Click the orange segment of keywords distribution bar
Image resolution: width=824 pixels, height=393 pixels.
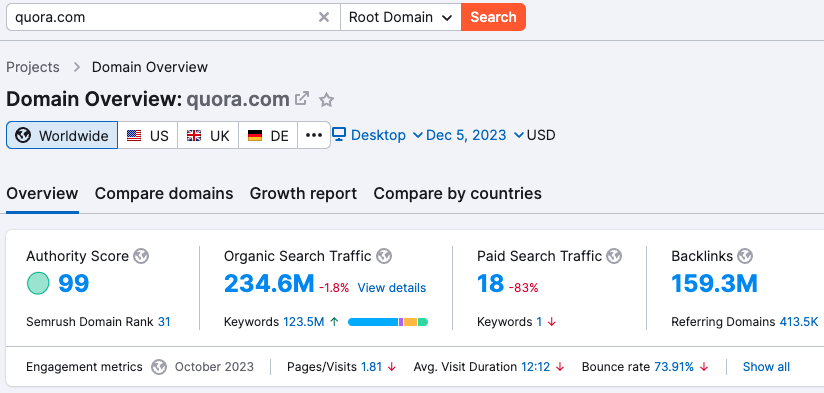pos(410,322)
